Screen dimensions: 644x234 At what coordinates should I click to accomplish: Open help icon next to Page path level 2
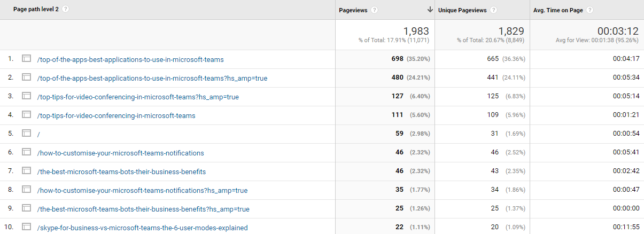pos(65,10)
